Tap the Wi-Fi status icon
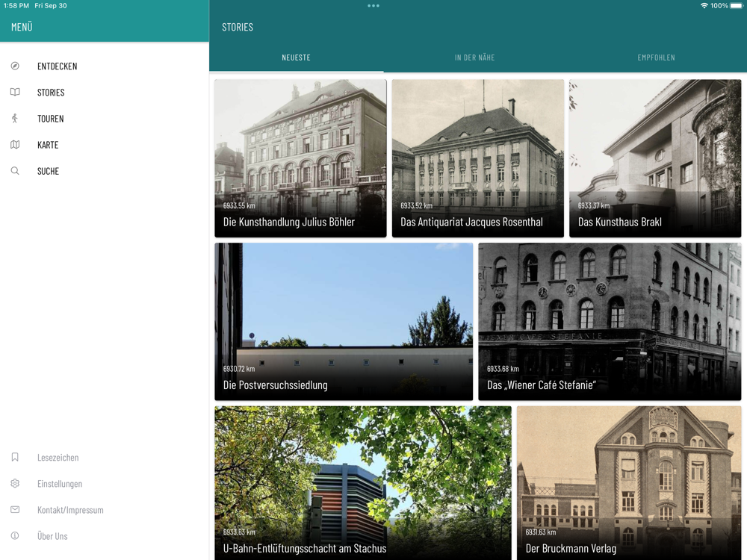The height and width of the screenshot is (560, 747). 704,6
